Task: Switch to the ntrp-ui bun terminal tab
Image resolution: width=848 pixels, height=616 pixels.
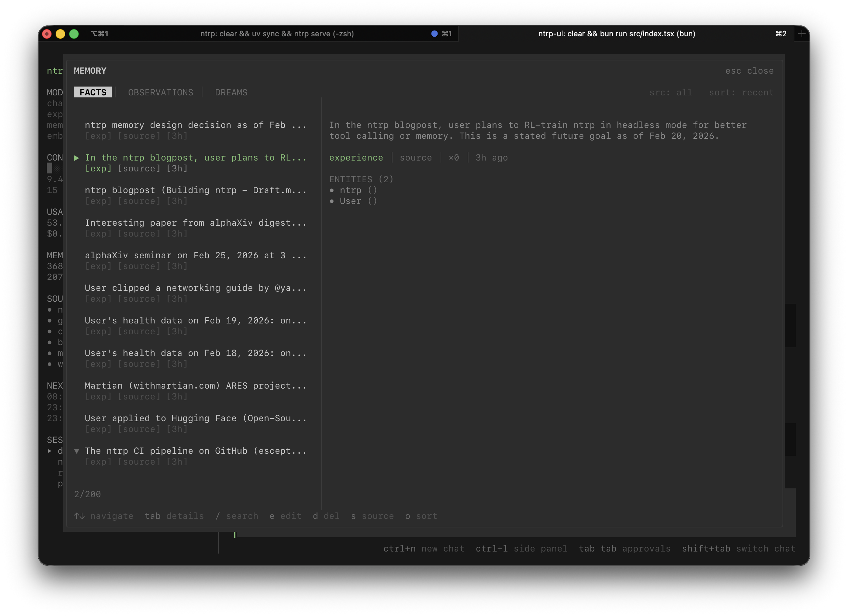Action: click(x=617, y=34)
